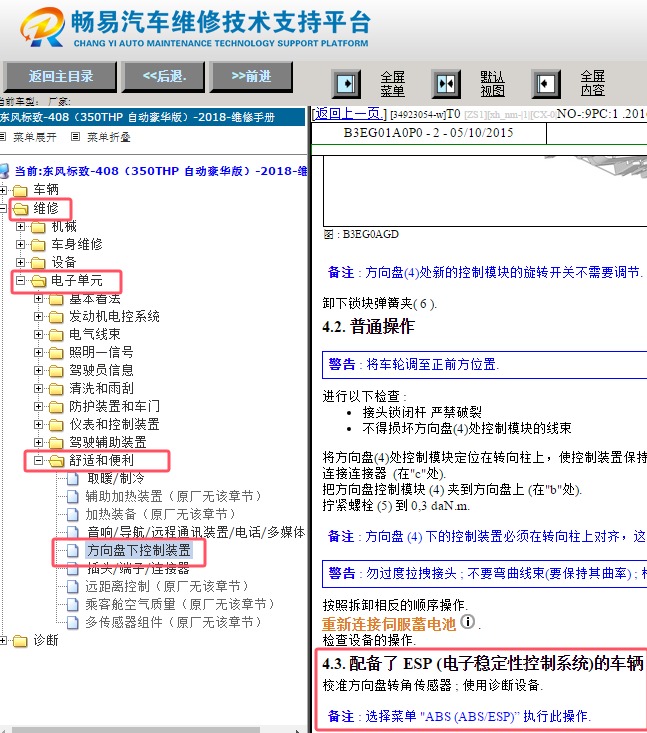Image resolution: width=647 pixels, height=733 pixels.
Task: Click the 电子单元 open folder icon
Action: 39,281
